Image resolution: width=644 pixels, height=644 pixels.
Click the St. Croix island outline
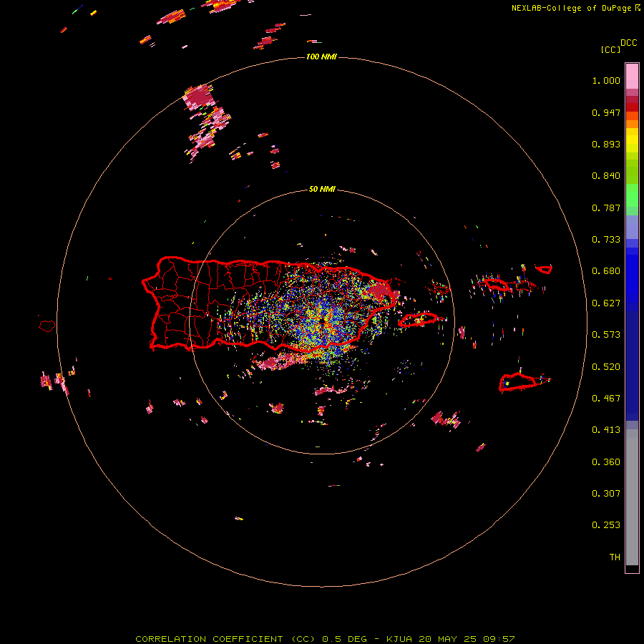(518, 382)
